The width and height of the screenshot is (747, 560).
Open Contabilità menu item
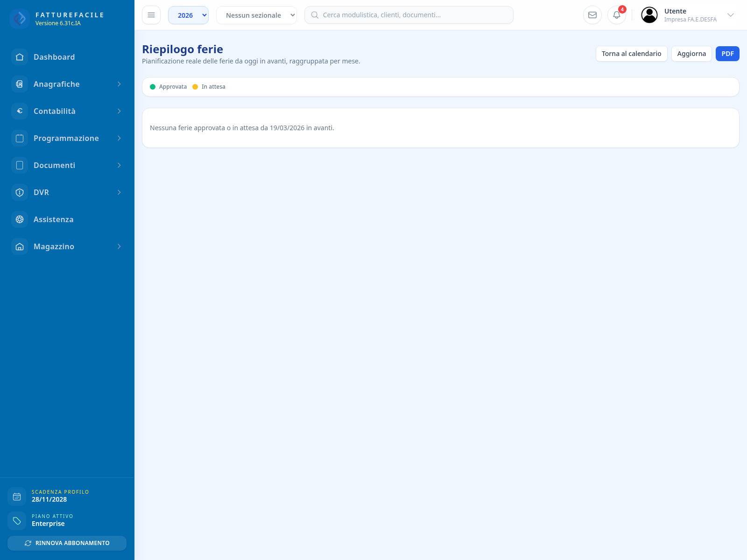click(x=67, y=111)
